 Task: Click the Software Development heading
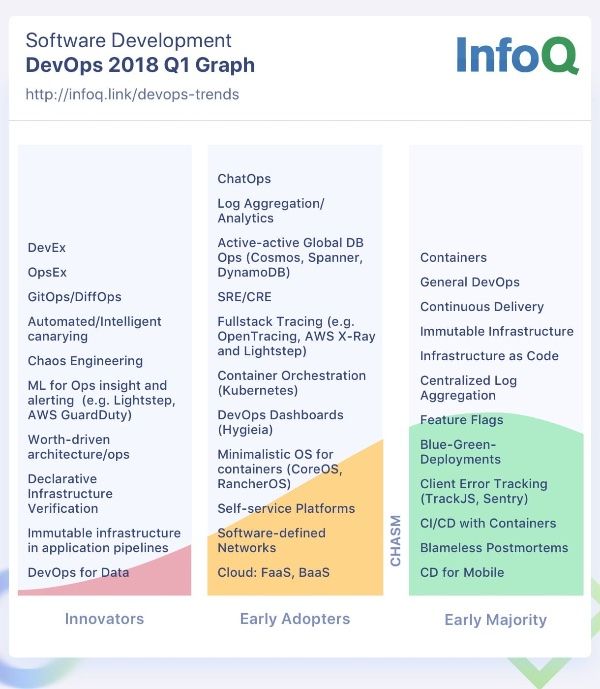(128, 40)
